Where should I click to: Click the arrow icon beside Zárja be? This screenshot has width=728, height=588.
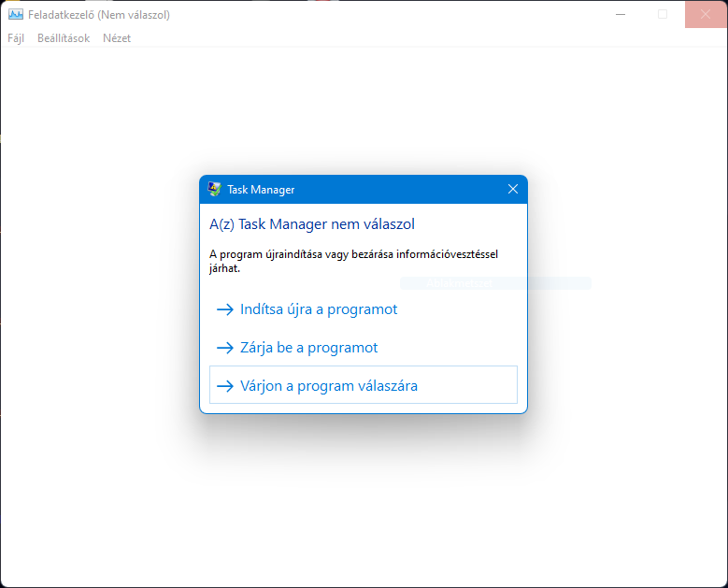pyautogui.click(x=225, y=348)
